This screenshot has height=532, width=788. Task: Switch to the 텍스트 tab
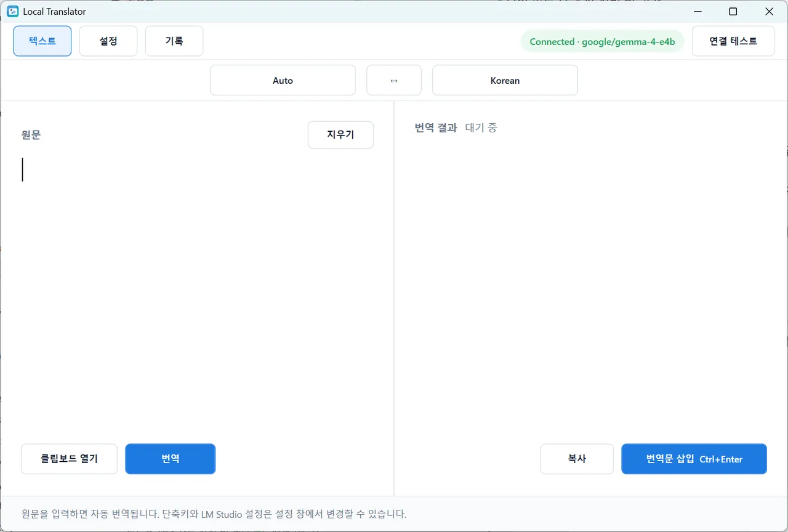42,41
